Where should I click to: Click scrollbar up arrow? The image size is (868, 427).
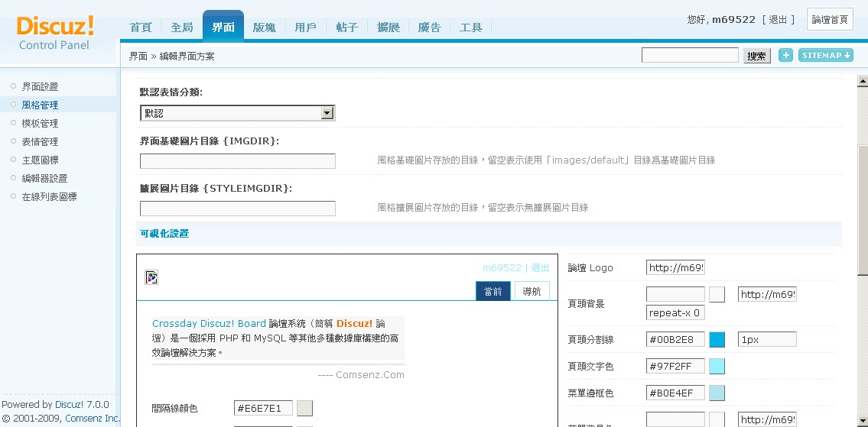(x=862, y=81)
